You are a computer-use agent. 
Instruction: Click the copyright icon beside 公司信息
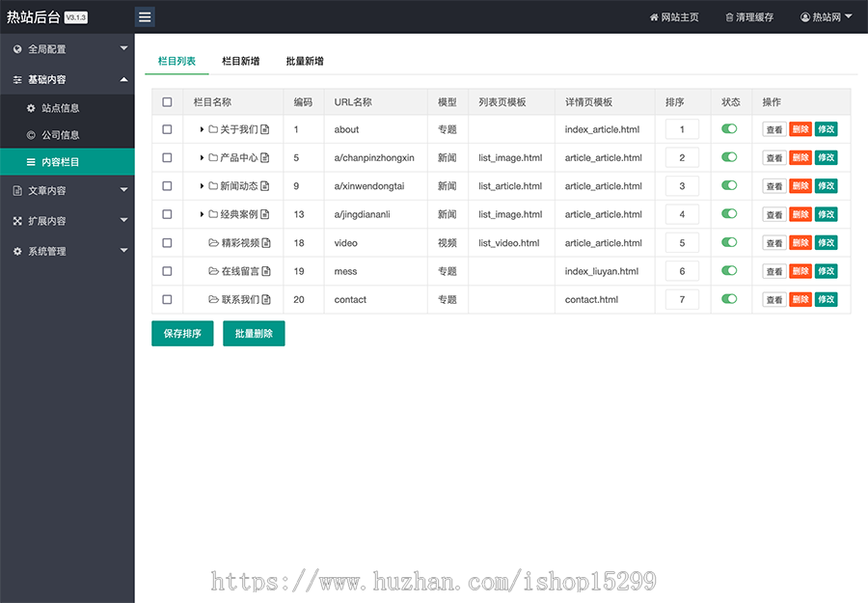click(x=31, y=135)
